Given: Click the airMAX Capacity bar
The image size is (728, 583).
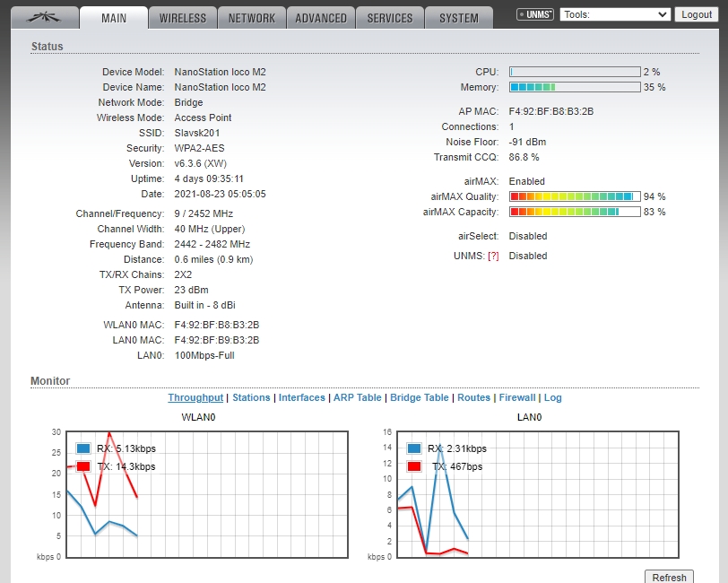Looking at the screenshot, I should coord(575,212).
